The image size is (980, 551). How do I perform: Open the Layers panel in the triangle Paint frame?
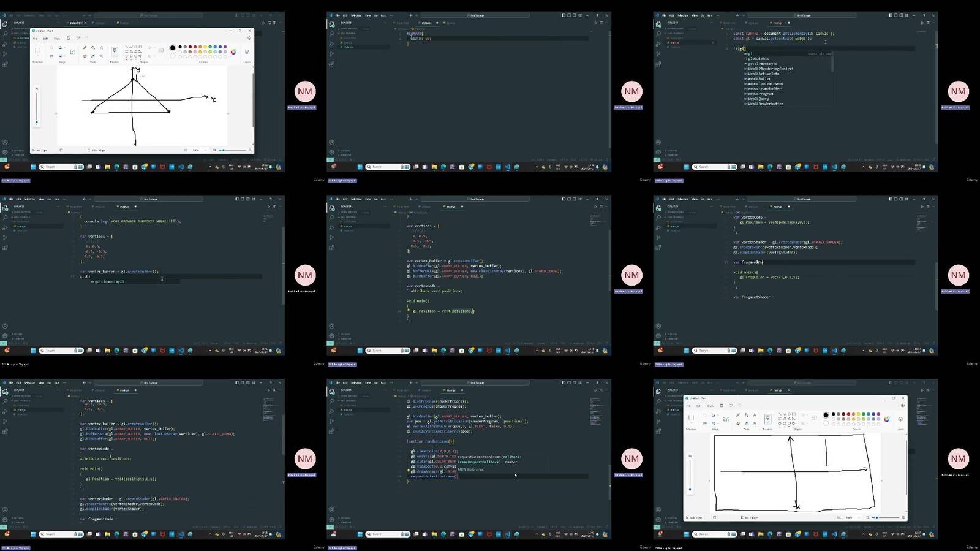pos(247,52)
